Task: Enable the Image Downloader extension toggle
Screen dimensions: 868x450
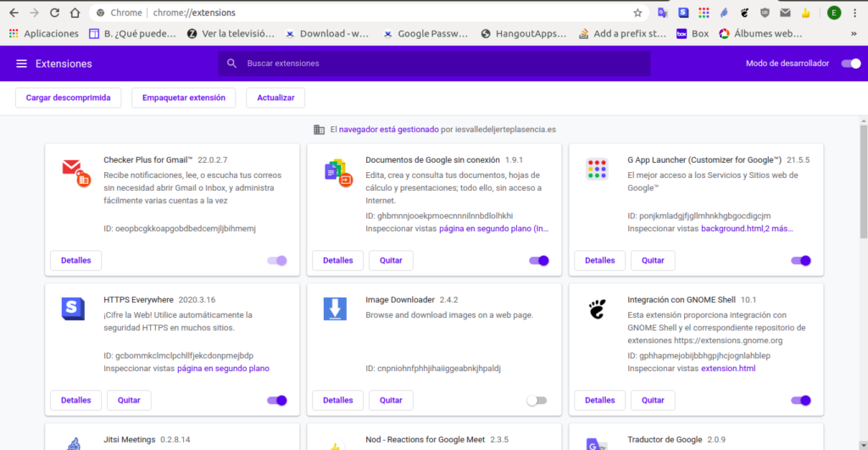Action: point(537,400)
